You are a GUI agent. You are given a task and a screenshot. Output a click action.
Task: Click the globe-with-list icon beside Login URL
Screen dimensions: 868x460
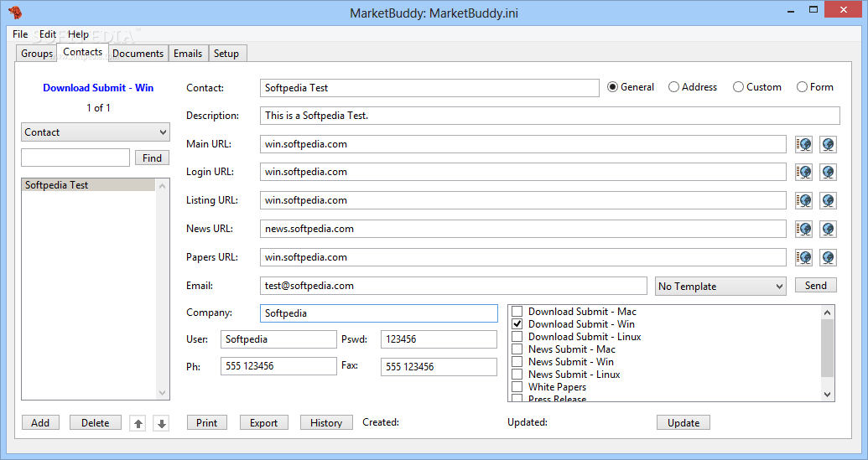click(x=803, y=172)
